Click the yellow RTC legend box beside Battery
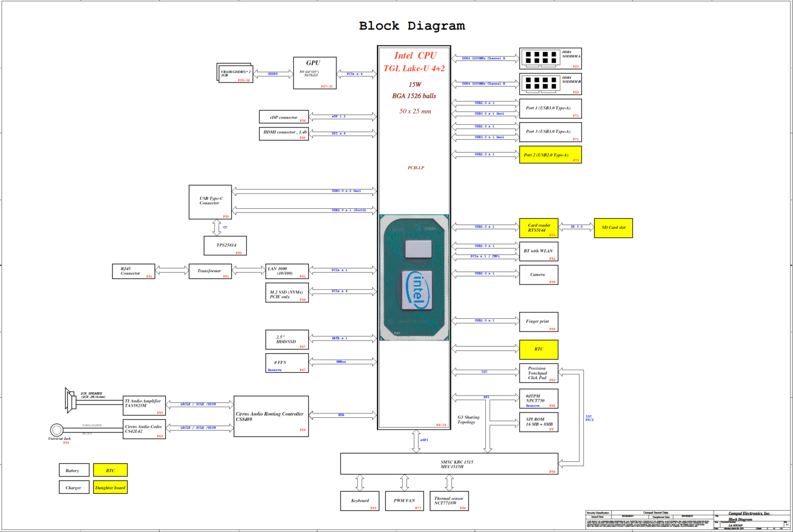793x532 pixels. 110,470
